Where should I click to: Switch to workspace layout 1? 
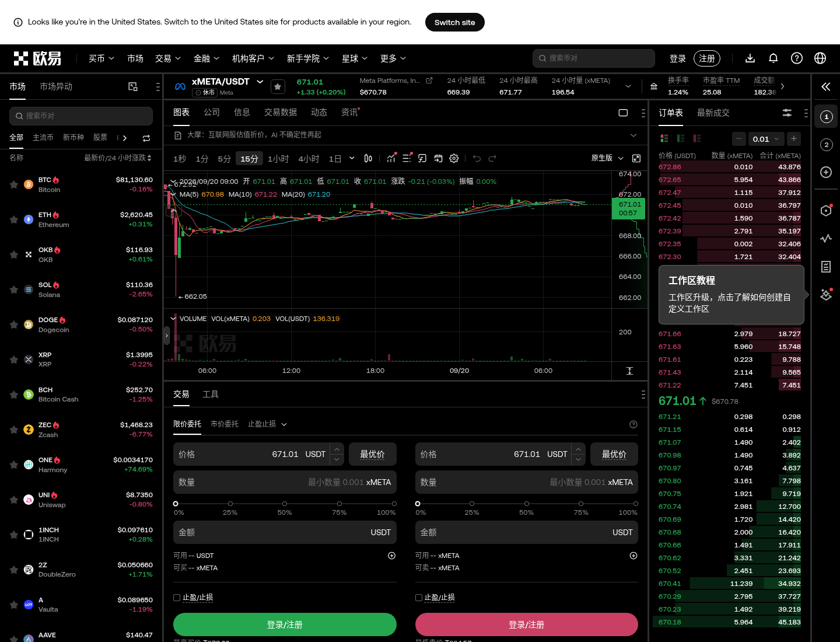coord(826,117)
